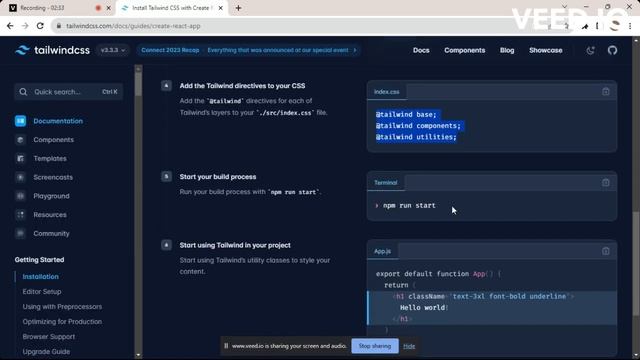Click the Components sidebar icon
640x360 pixels.
20,140
